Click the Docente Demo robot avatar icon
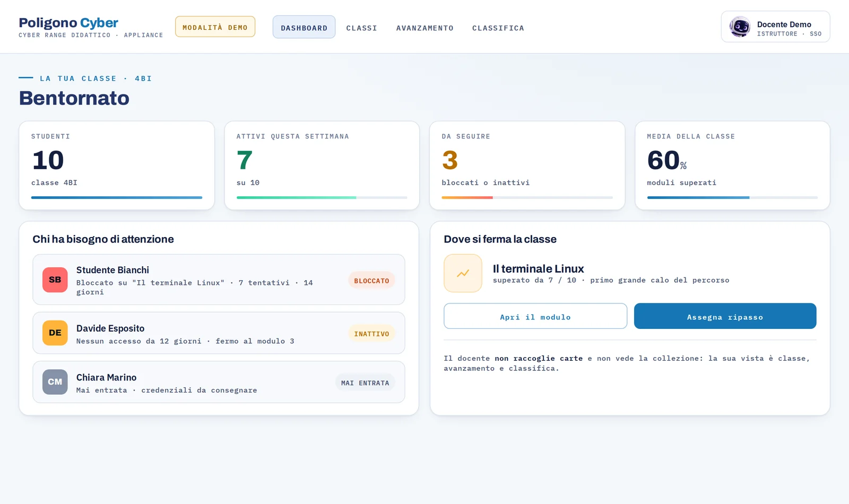 click(x=740, y=27)
